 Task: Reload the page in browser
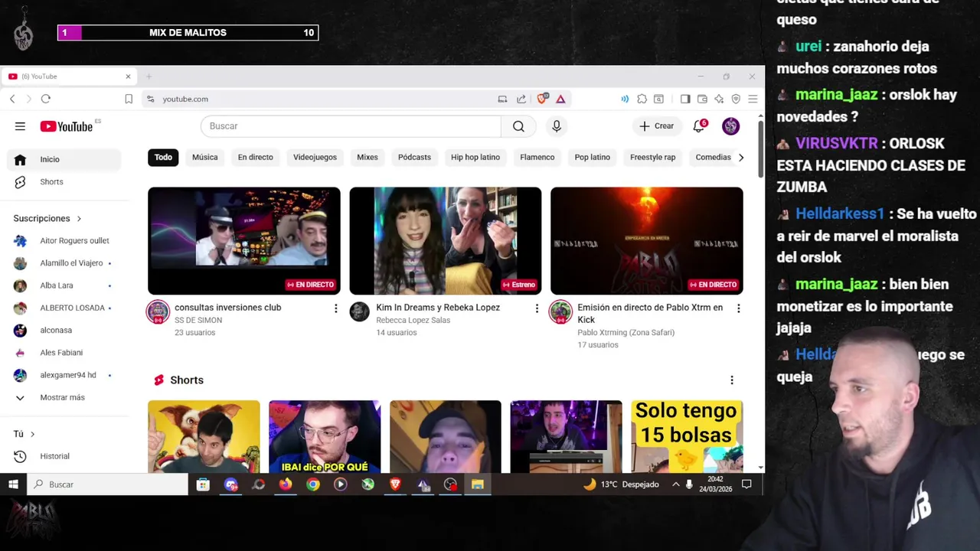point(46,99)
